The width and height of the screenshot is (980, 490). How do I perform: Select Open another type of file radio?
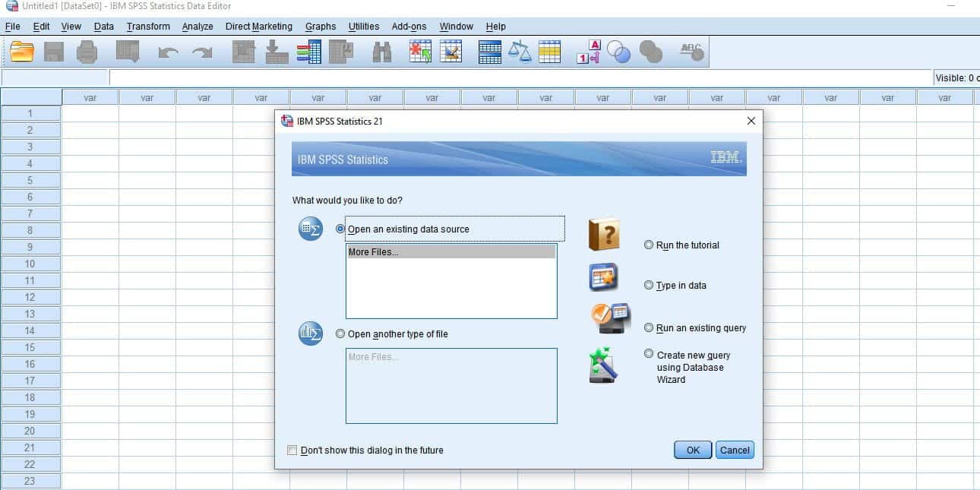pos(340,334)
